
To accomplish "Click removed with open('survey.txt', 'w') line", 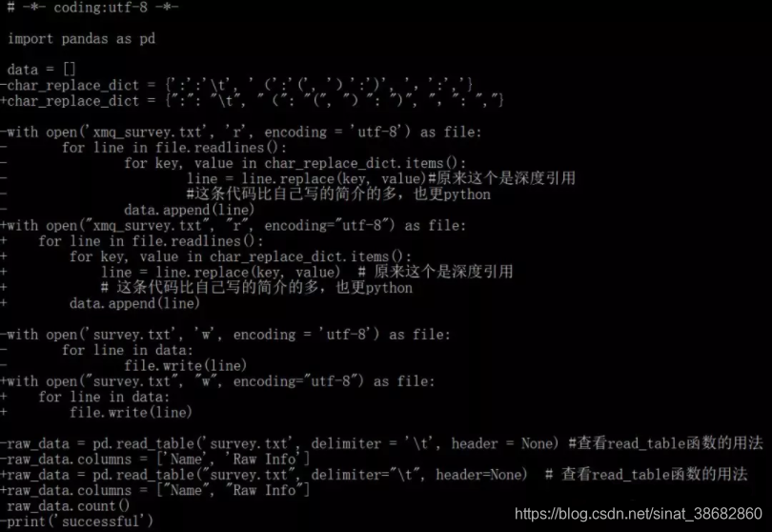I will point(225,335).
